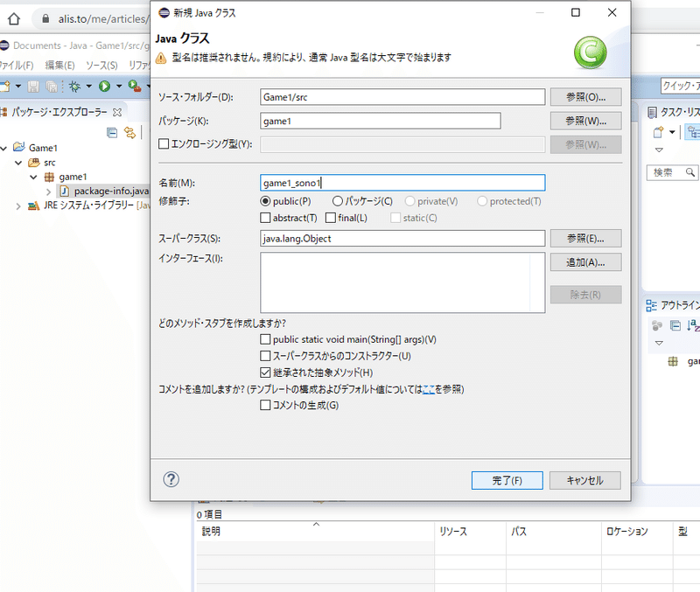Click Browse (W) for package

(585, 121)
